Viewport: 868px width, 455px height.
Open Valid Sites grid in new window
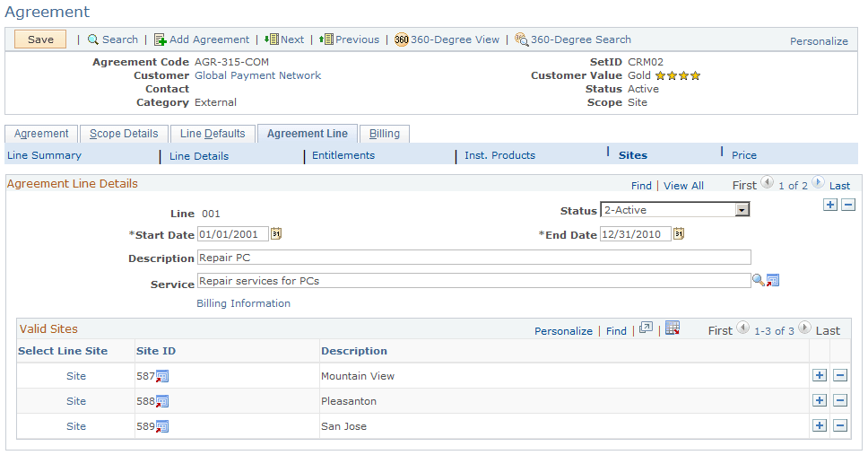tap(646, 328)
